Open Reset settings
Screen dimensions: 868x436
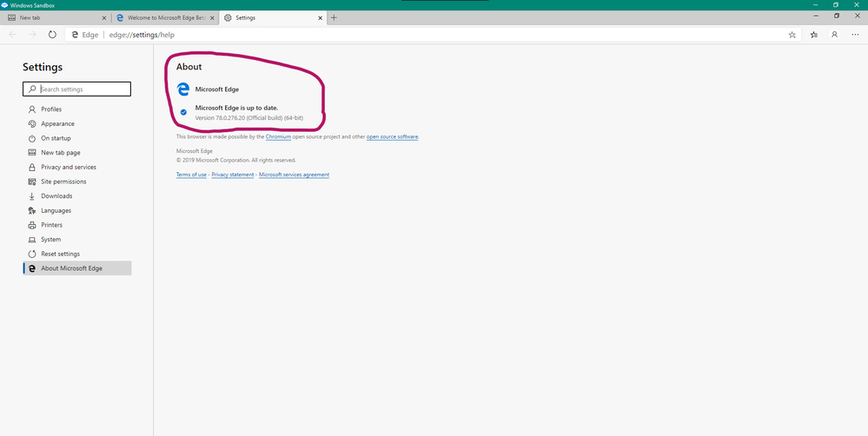tap(77, 254)
